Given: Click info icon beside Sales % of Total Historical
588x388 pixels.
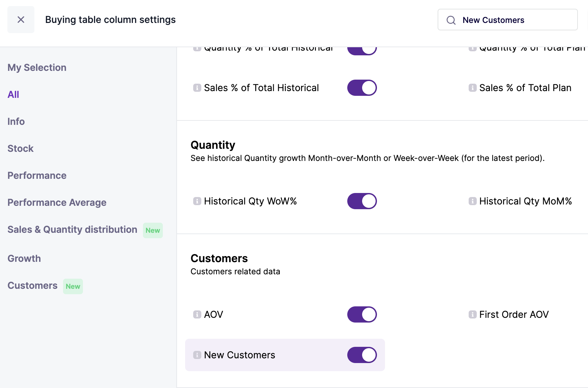Looking at the screenshot, I should tap(197, 88).
